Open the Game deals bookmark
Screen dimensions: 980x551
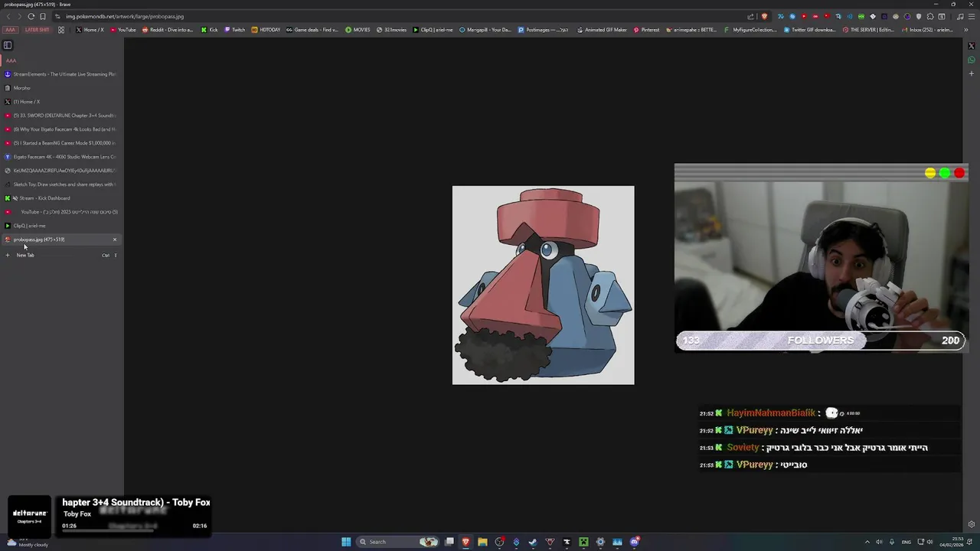pyautogui.click(x=312, y=30)
